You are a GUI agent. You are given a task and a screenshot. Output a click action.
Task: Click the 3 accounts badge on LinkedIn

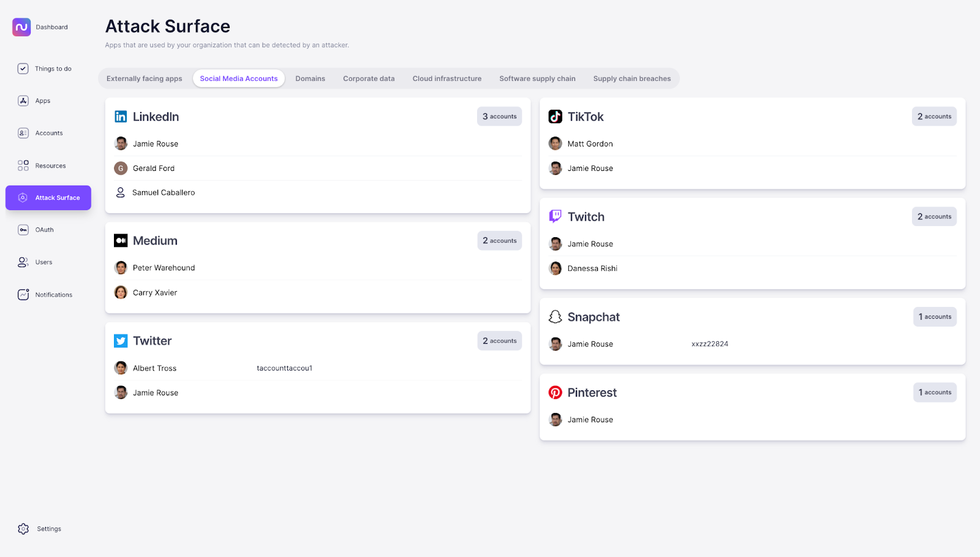(499, 116)
